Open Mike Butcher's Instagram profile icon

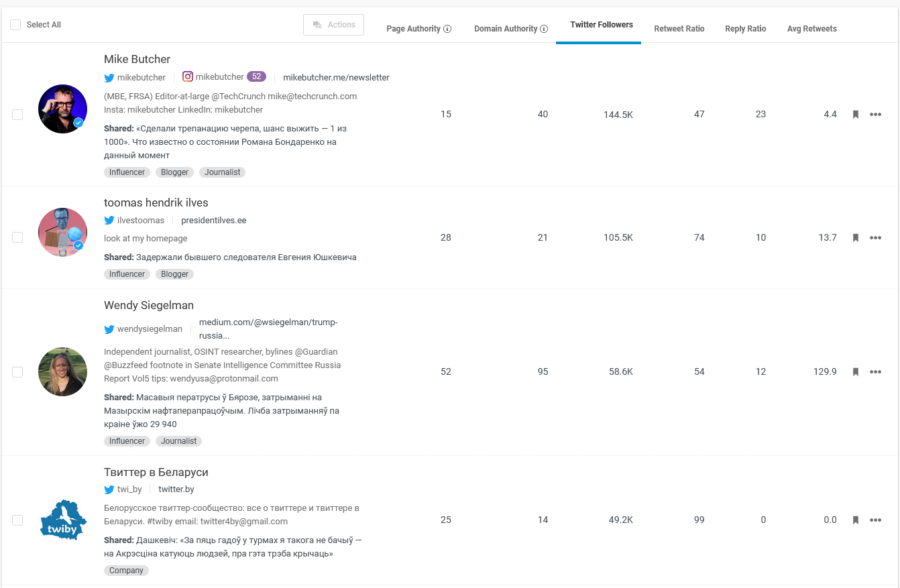[188, 77]
